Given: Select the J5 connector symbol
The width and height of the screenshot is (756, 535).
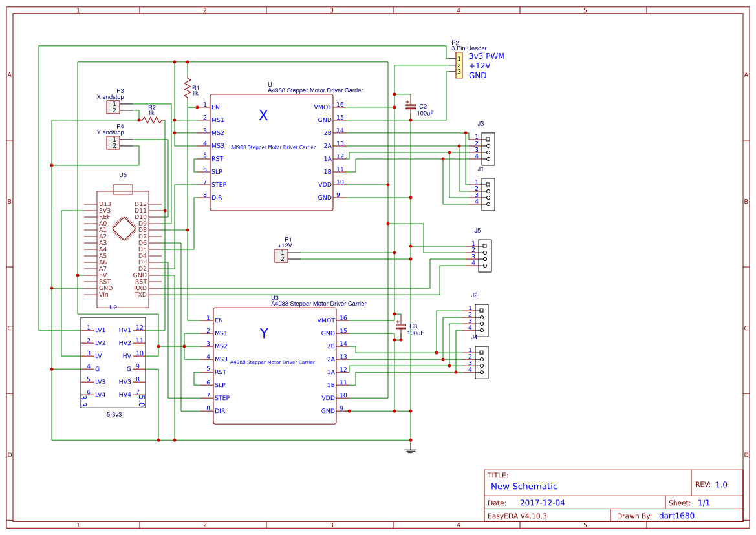Looking at the screenshot, I should pos(484,255).
